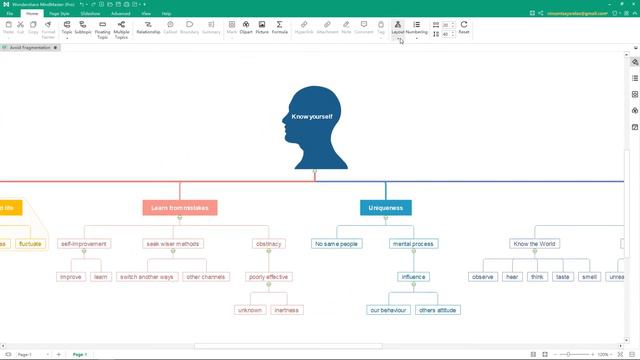Insert a Subtopic
Screen dimensions: 640x360
pyautogui.click(x=83, y=27)
